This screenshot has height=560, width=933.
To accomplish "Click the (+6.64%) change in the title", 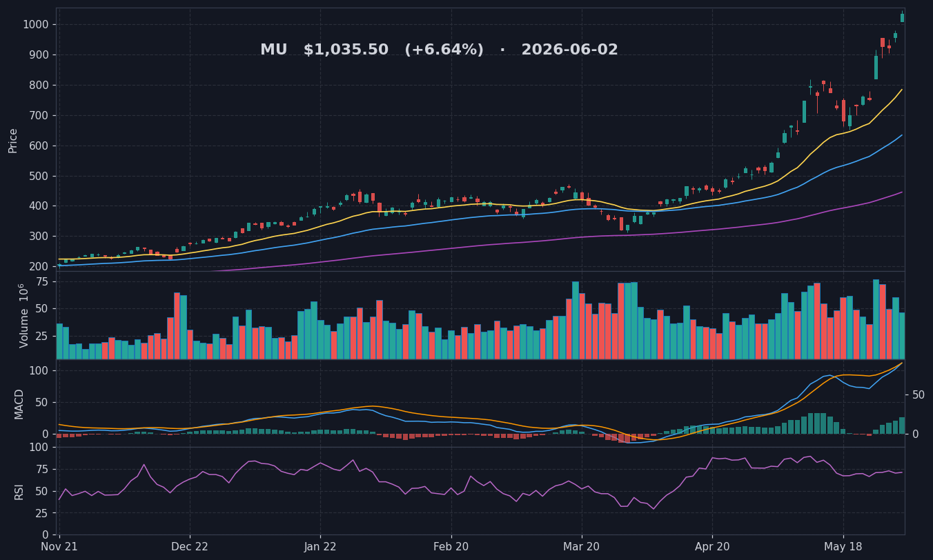I will pos(444,50).
